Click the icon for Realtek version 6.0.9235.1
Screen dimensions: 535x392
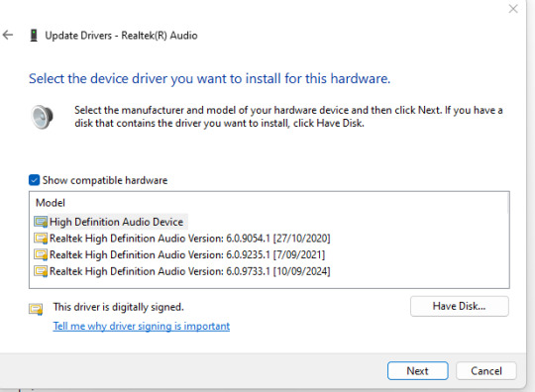point(41,254)
